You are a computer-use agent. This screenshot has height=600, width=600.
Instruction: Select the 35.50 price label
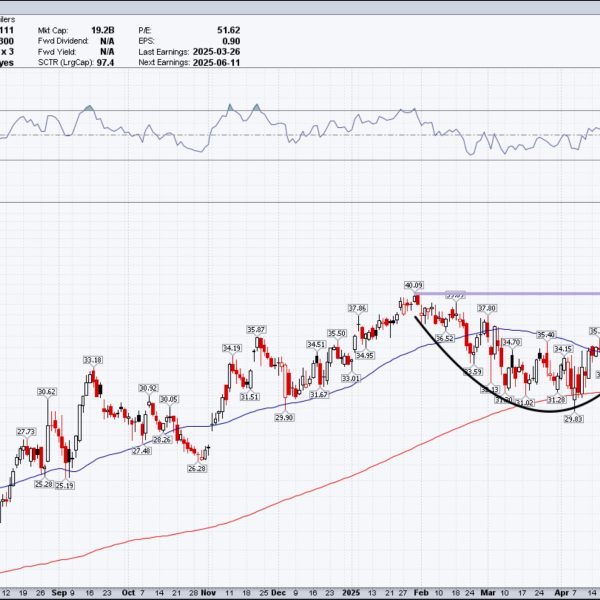pyautogui.click(x=336, y=333)
